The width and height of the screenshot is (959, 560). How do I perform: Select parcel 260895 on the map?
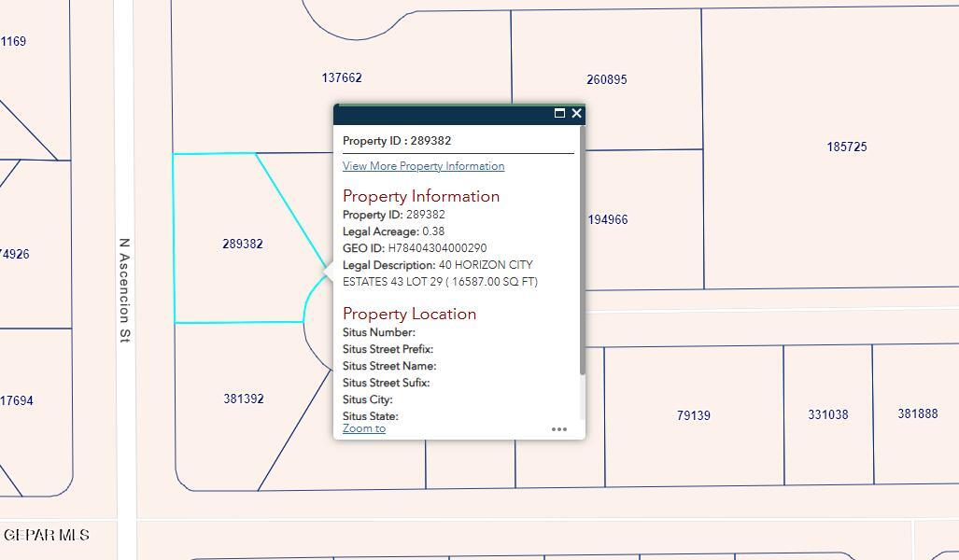(x=606, y=80)
